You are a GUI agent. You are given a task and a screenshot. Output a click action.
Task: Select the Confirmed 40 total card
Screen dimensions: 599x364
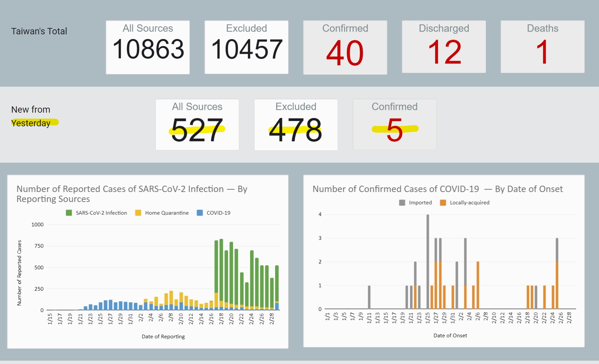tap(345, 47)
